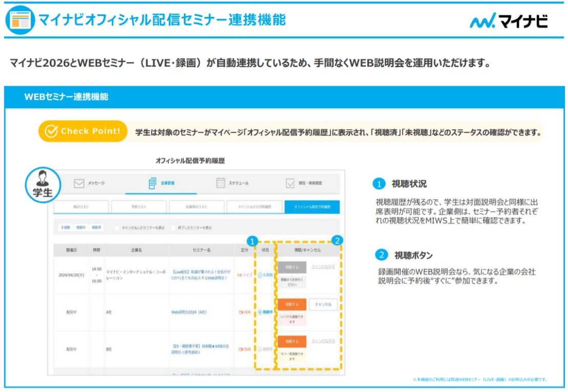This screenshot has height=392, width=568.
Task: Click キャンセル不可 in the B社 row
Action: (323, 341)
